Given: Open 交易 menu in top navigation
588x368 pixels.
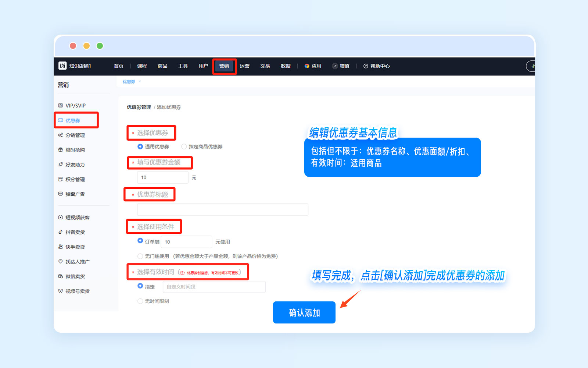Looking at the screenshot, I should point(265,66).
